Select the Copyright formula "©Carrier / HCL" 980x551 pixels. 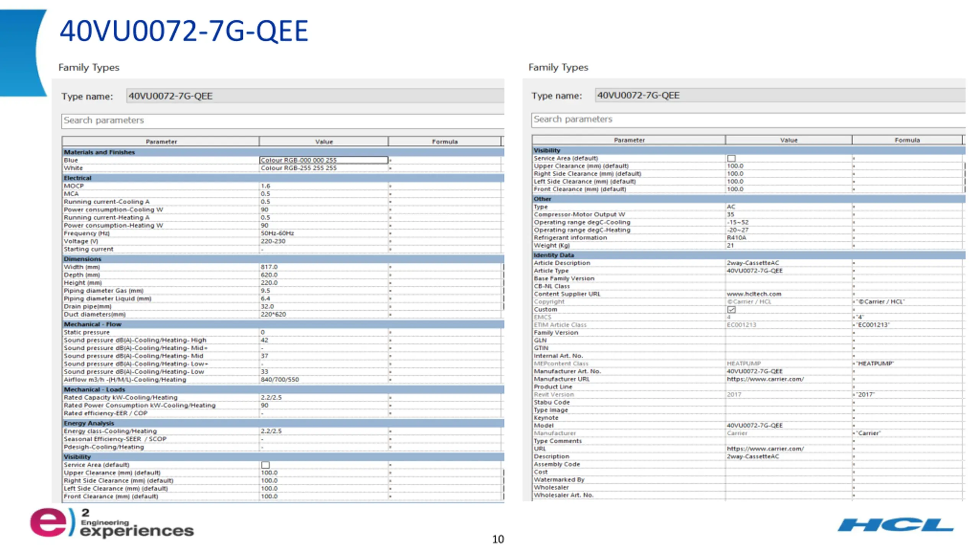pos(880,302)
